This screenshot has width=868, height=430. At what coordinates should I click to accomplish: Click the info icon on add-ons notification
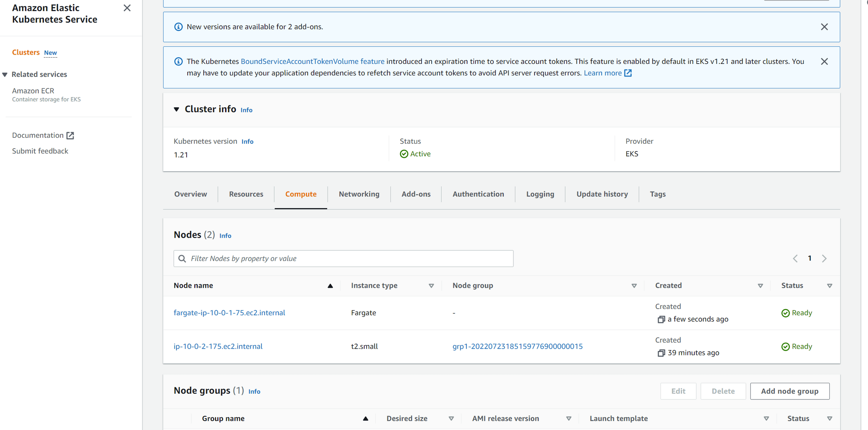(178, 27)
